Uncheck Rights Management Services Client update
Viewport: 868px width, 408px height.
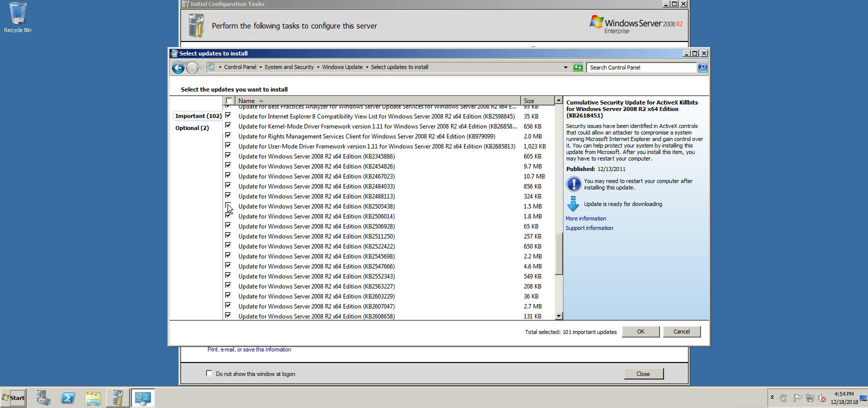pos(228,135)
